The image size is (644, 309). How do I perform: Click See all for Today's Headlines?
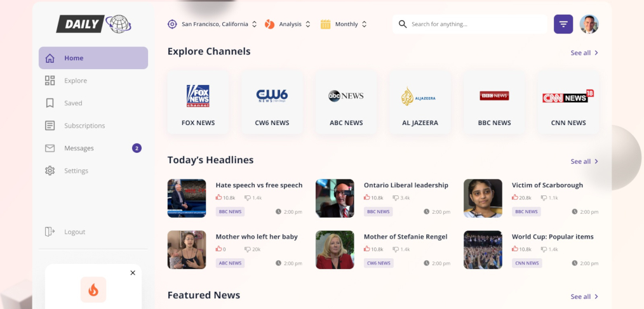tap(584, 161)
